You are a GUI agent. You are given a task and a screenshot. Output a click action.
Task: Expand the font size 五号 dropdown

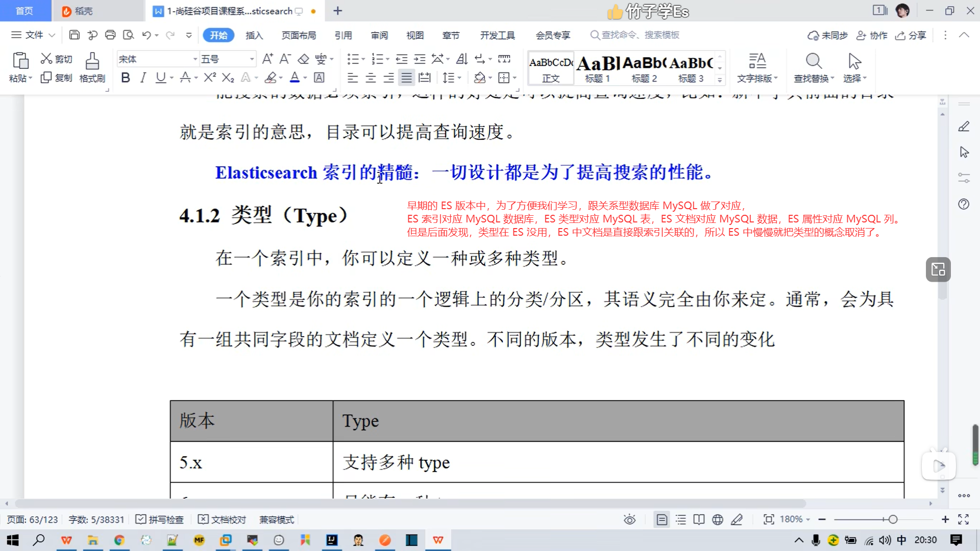pyautogui.click(x=252, y=59)
